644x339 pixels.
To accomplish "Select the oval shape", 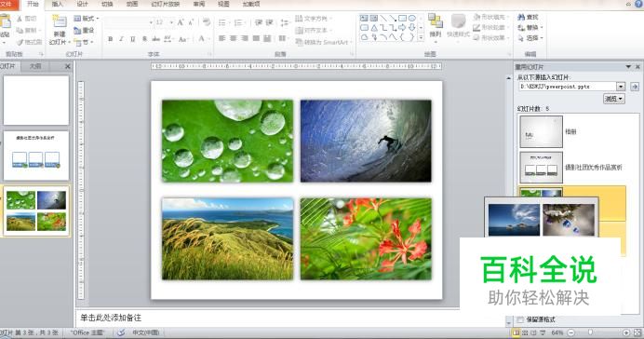I will click(412, 18).
